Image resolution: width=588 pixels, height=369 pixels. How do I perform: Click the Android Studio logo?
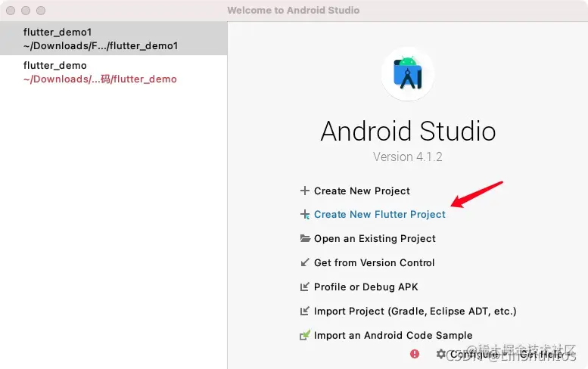point(408,74)
